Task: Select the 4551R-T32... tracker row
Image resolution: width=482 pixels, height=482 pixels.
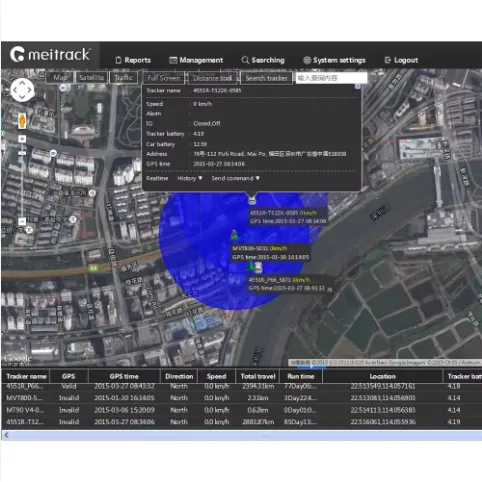Action: 242,422
